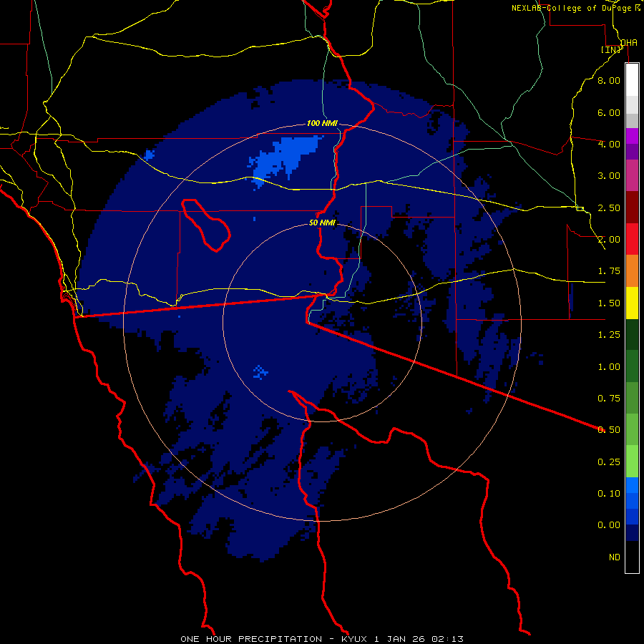
Task: Select the 1.50 legend value
Action: coord(609,303)
